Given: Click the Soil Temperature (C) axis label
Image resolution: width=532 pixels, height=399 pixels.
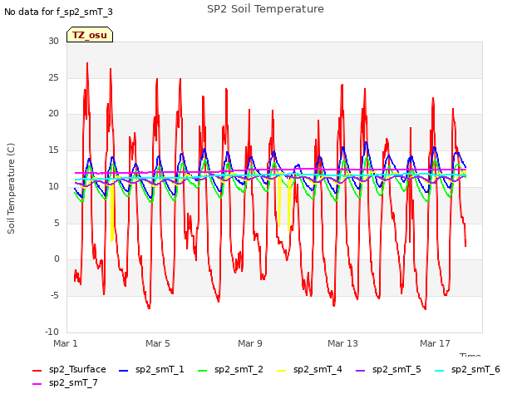Looking at the screenshot, I should 11,189.
